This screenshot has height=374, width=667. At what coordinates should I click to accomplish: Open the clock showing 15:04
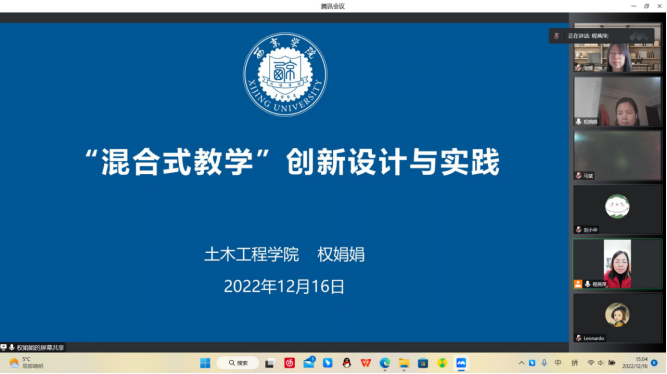635,363
